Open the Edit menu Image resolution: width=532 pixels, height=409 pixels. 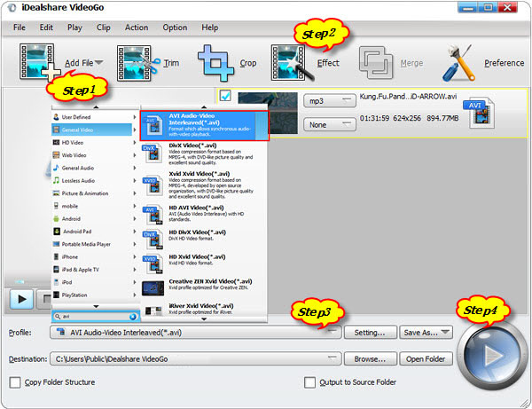point(46,28)
